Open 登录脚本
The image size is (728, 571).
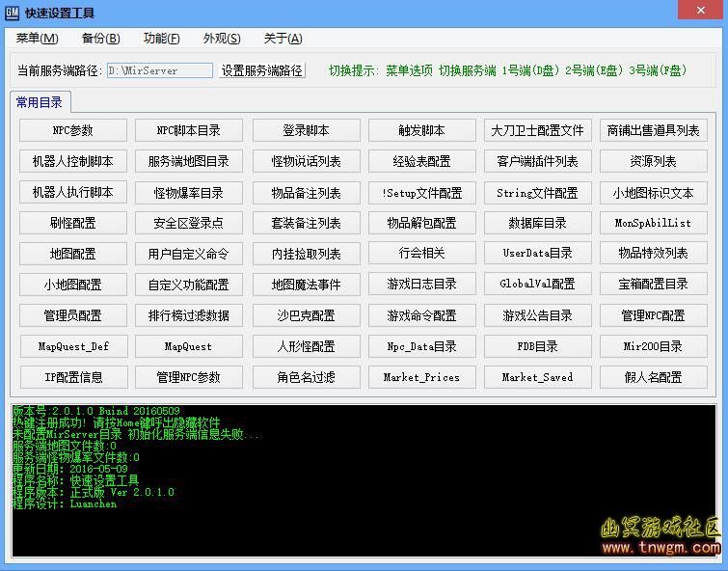[306, 130]
